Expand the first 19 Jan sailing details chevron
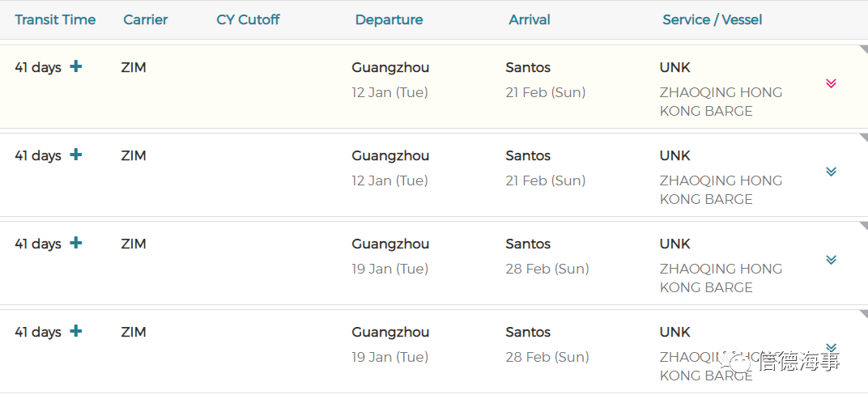Screen dimensions: 868x399 [831, 260]
